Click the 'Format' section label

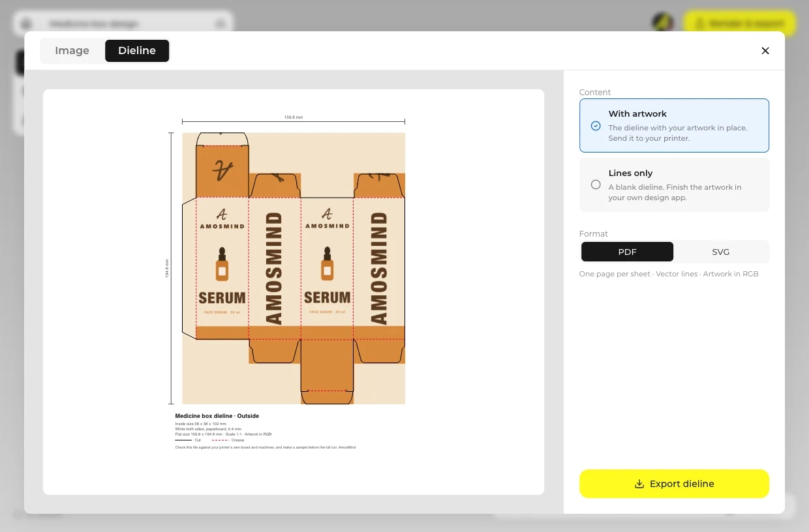click(594, 234)
